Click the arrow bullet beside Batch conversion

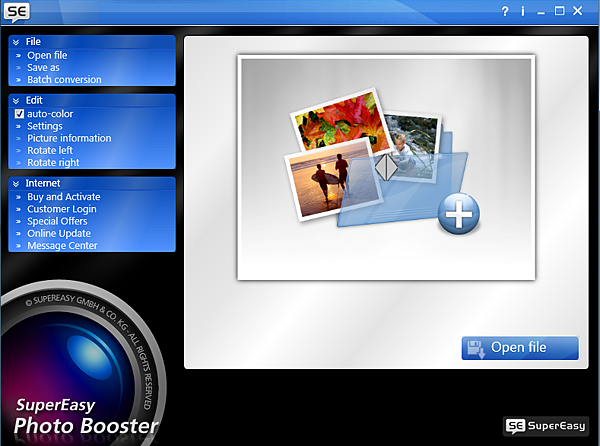[18, 80]
